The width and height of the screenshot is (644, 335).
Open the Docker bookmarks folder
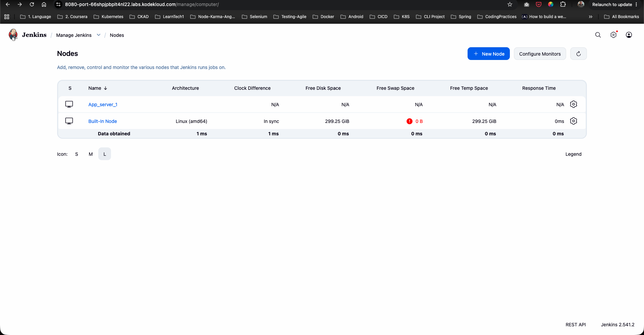(x=323, y=16)
